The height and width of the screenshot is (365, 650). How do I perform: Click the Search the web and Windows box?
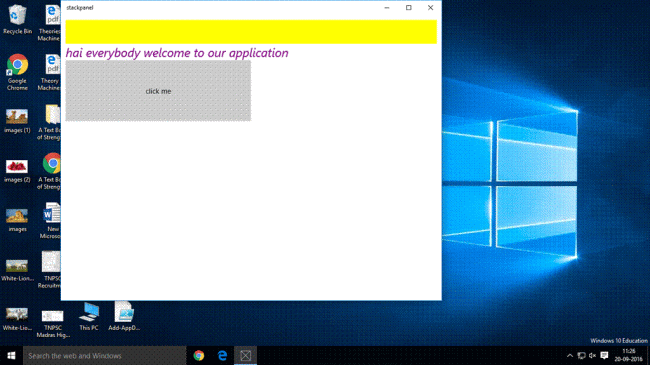pyautogui.click(x=104, y=355)
